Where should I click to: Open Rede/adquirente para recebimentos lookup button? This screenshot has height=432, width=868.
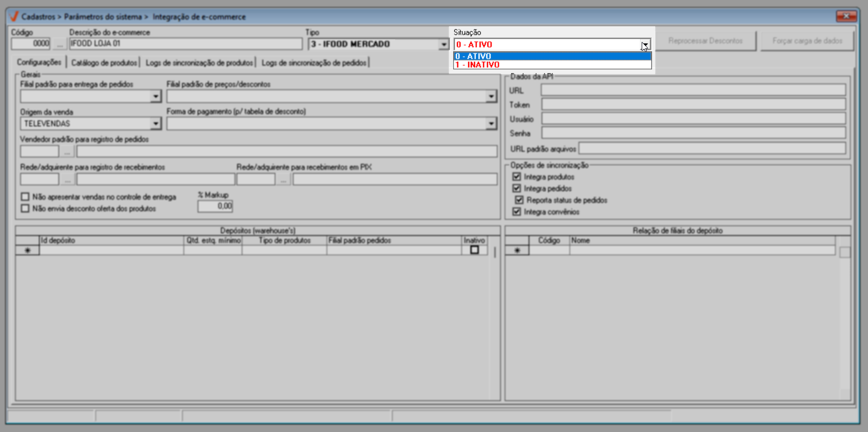pyautogui.click(x=67, y=180)
